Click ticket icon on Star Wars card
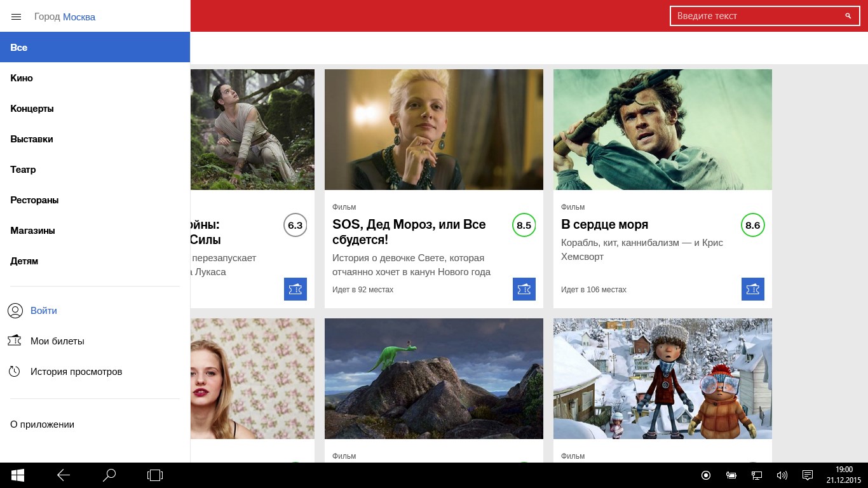The width and height of the screenshot is (868, 488). (295, 289)
